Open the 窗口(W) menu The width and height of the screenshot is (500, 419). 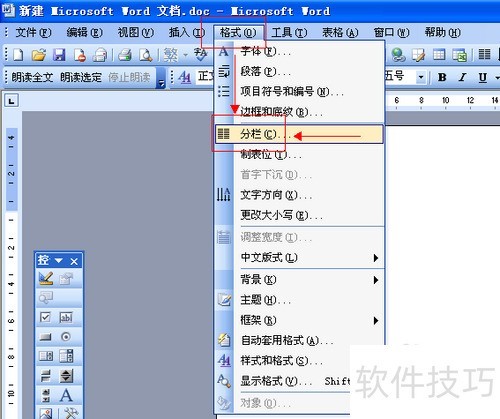391,32
